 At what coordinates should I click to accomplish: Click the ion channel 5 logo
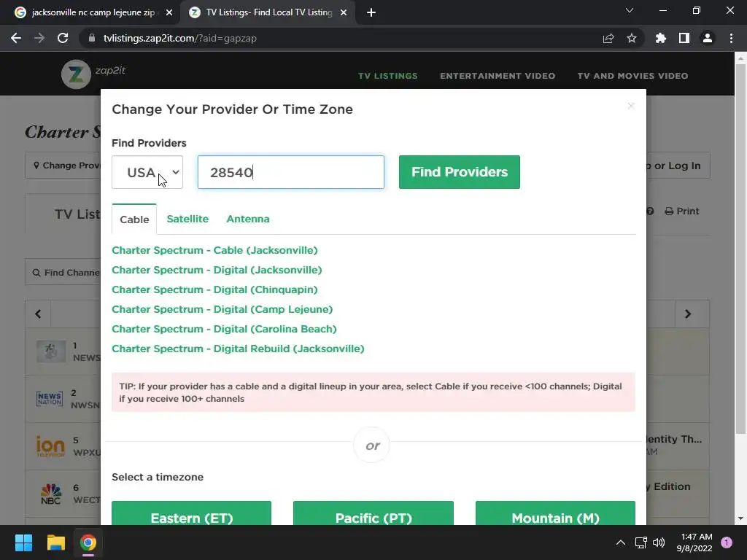[x=50, y=447]
